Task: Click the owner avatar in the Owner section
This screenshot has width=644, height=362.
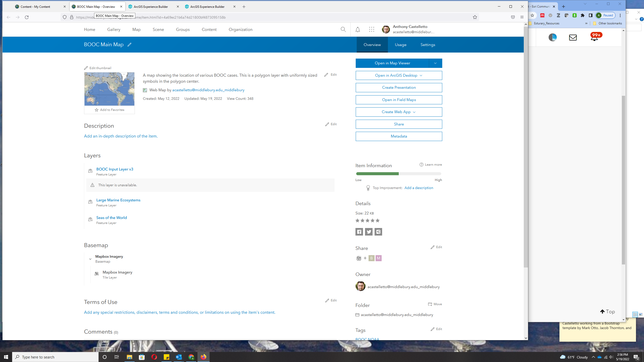Action: (360, 286)
